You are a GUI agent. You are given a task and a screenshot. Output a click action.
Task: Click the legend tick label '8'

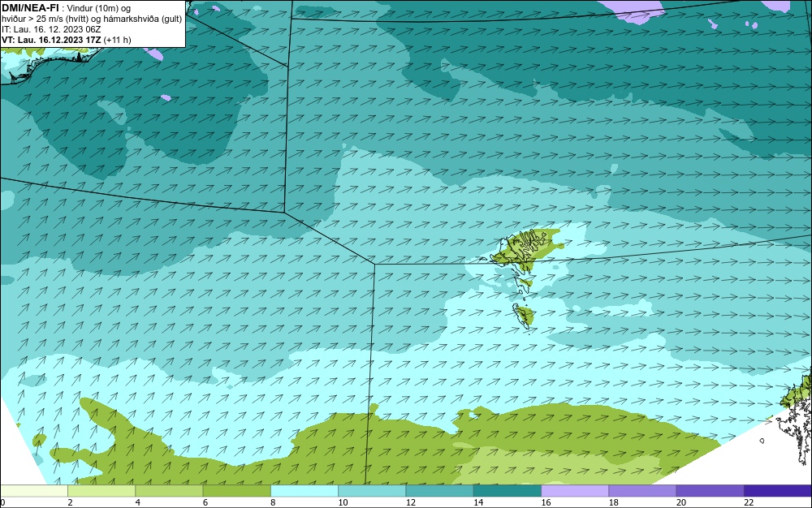[273, 502]
